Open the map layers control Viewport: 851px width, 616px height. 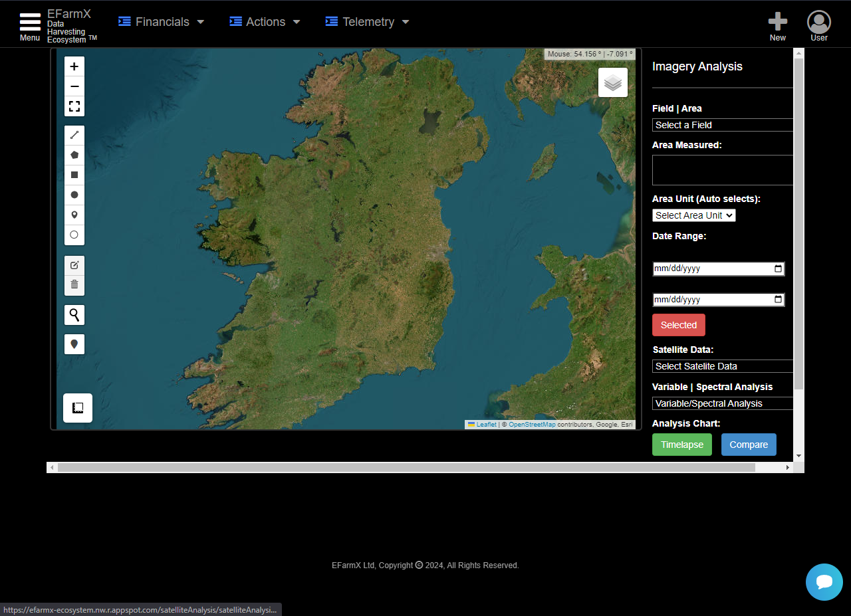[x=612, y=82]
